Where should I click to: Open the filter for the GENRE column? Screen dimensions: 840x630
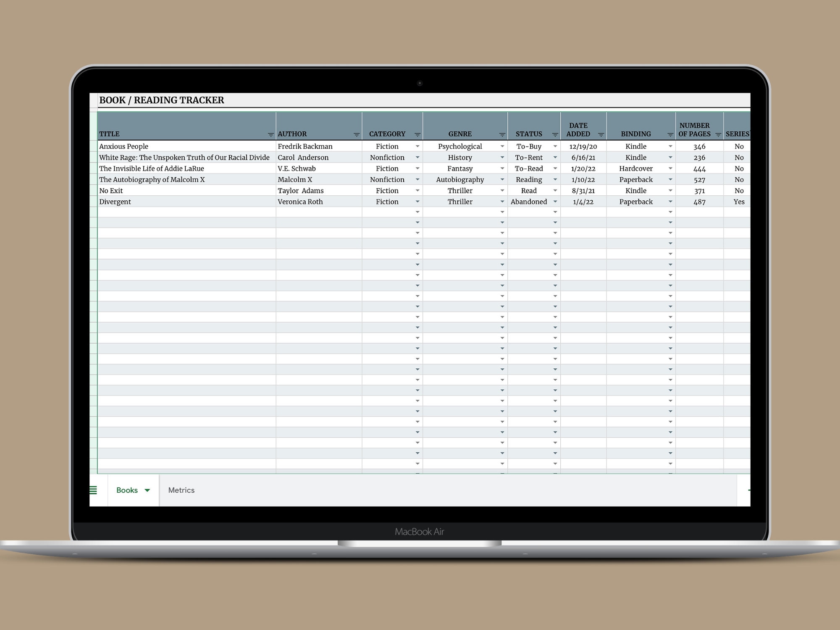coord(502,134)
